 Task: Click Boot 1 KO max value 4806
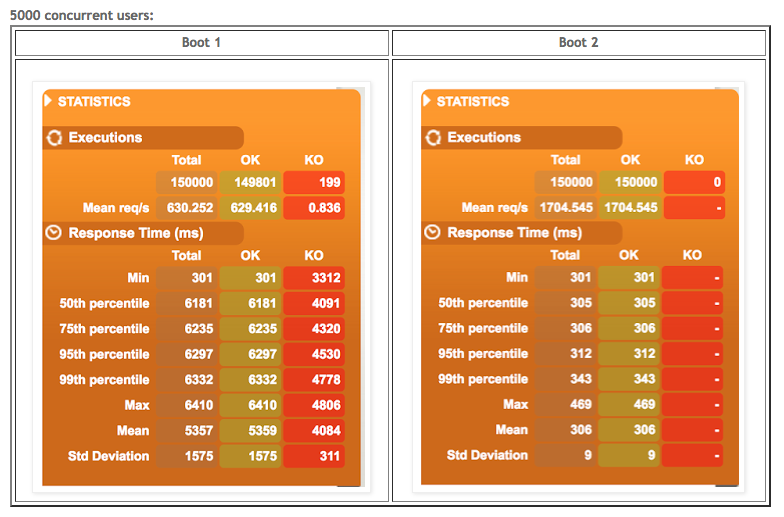click(x=314, y=405)
